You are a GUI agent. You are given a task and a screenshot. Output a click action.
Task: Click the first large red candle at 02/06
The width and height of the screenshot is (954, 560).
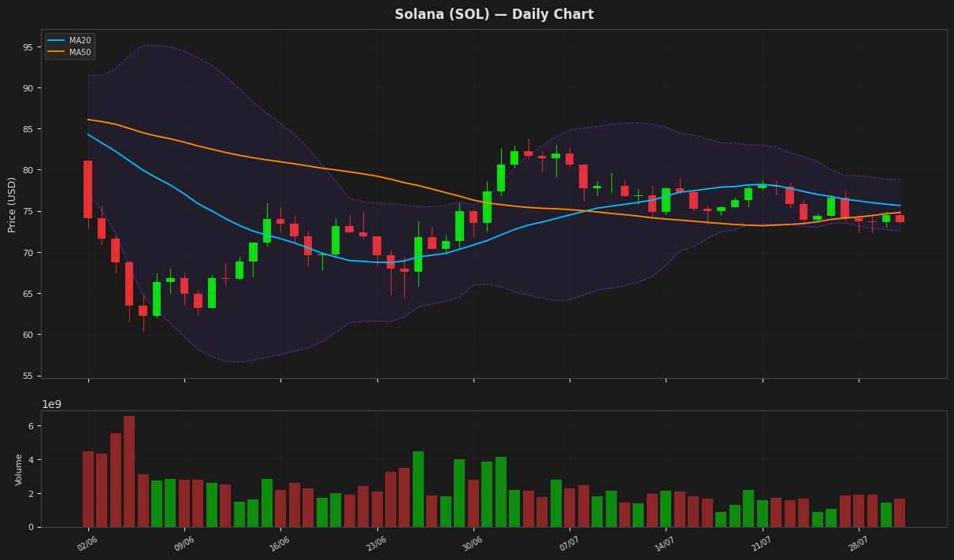tap(87, 190)
